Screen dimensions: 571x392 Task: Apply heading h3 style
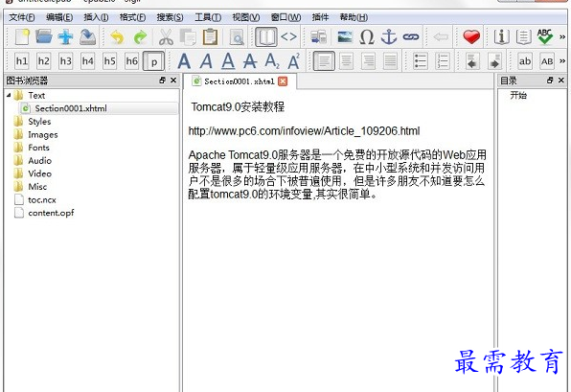[x=66, y=61]
